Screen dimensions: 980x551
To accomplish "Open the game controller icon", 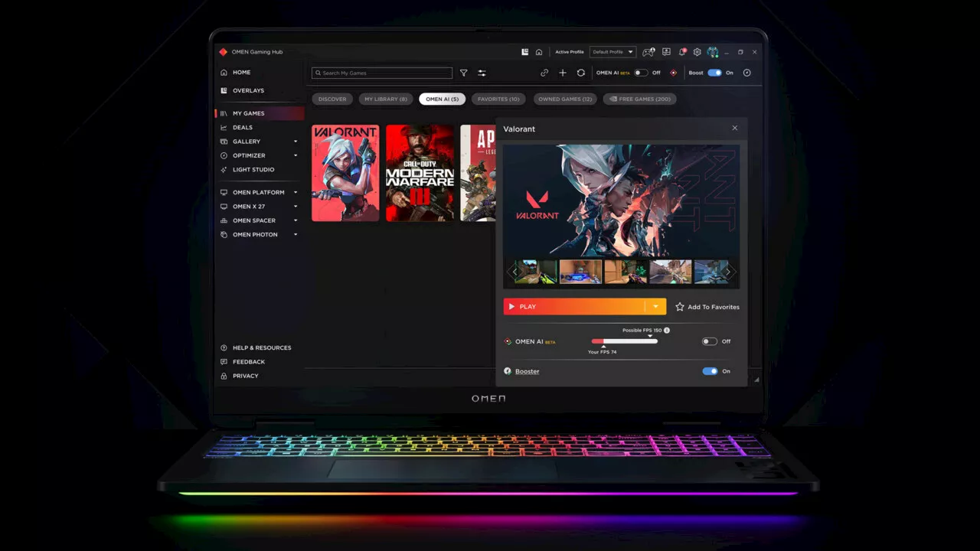I will click(x=648, y=52).
